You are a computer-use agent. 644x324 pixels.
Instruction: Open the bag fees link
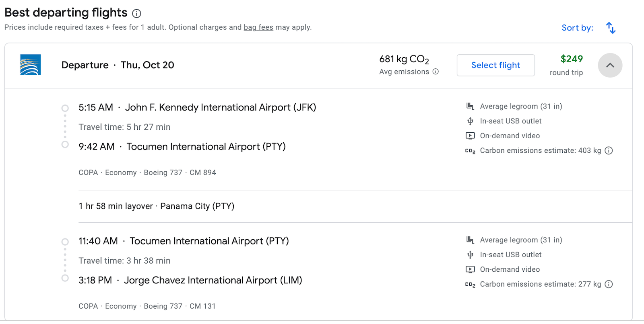click(x=258, y=27)
